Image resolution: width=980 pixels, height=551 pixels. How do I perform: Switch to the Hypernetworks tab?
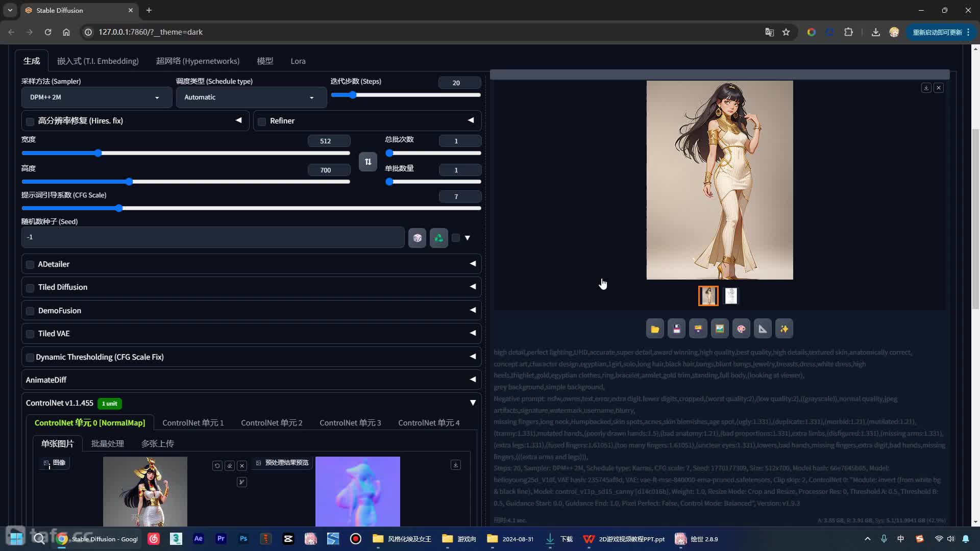point(198,61)
